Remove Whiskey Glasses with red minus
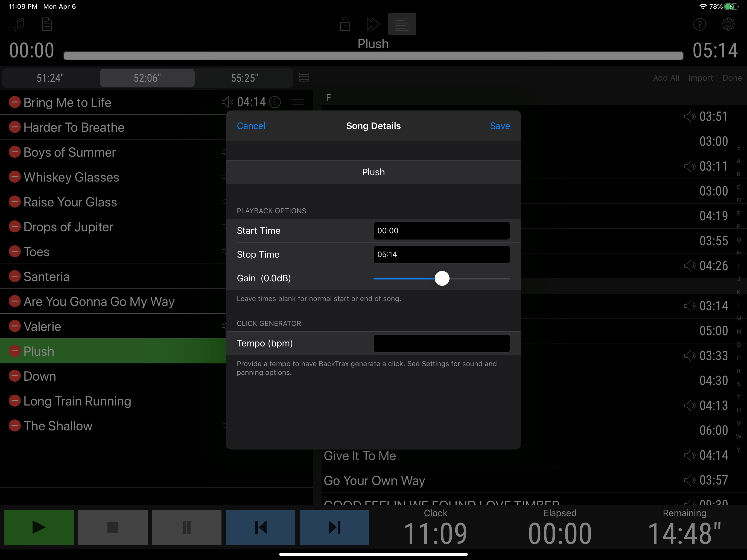The image size is (747, 560). click(x=14, y=177)
